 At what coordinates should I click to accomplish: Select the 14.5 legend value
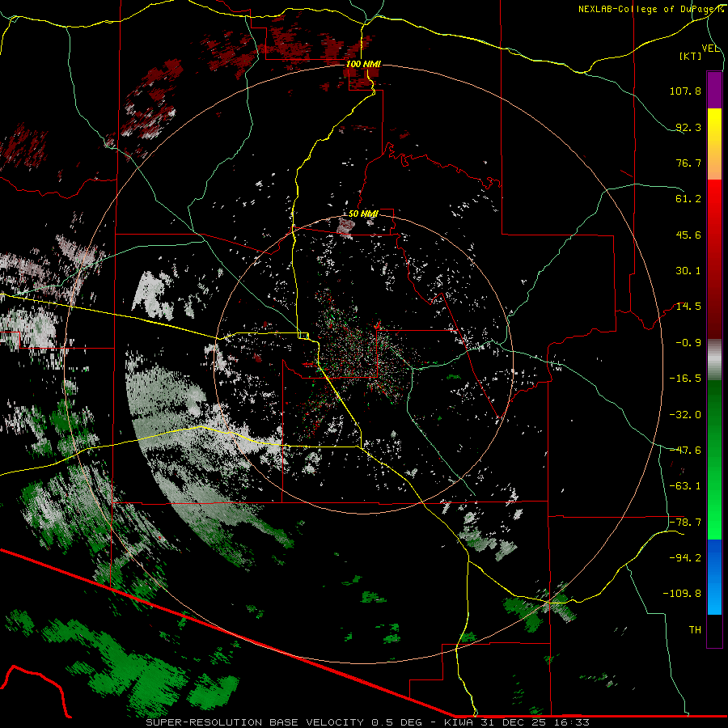tap(688, 307)
